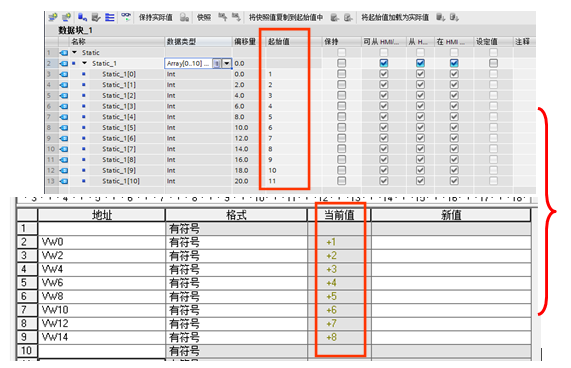Click 快照 toolbar button
The image size is (571, 368).
(204, 17)
